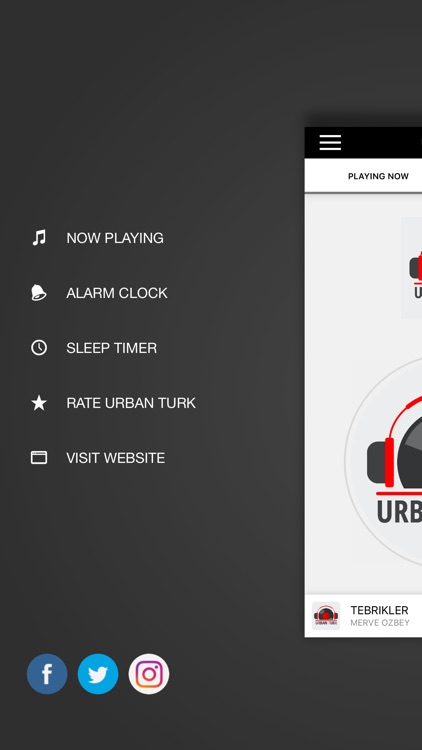Tap the music note icon
This screenshot has width=422, height=750.
click(x=39, y=238)
